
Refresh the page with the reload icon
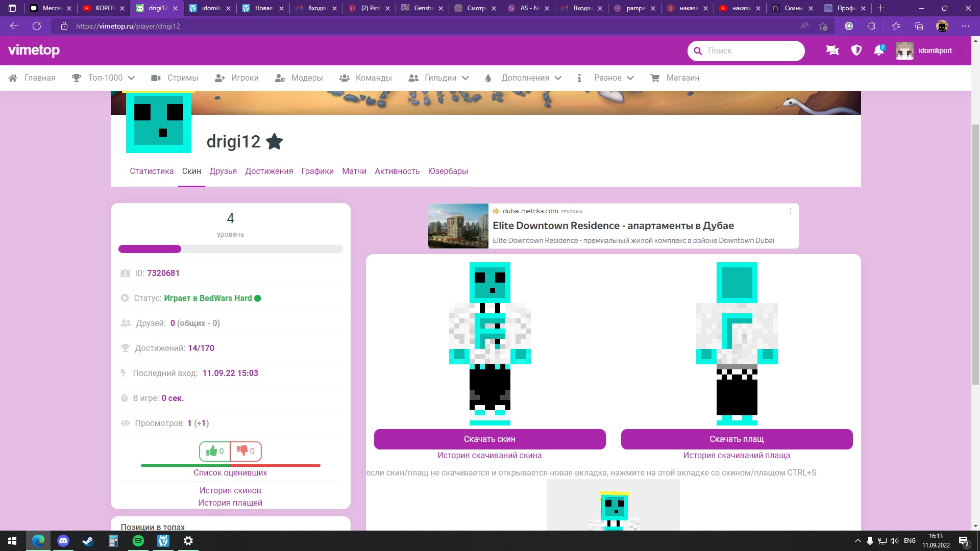tap(37, 26)
